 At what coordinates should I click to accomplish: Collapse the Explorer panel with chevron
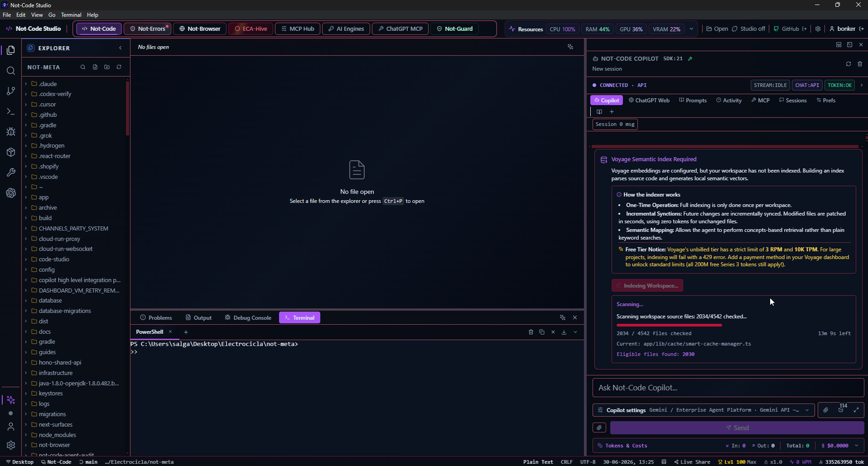pyautogui.click(x=121, y=48)
